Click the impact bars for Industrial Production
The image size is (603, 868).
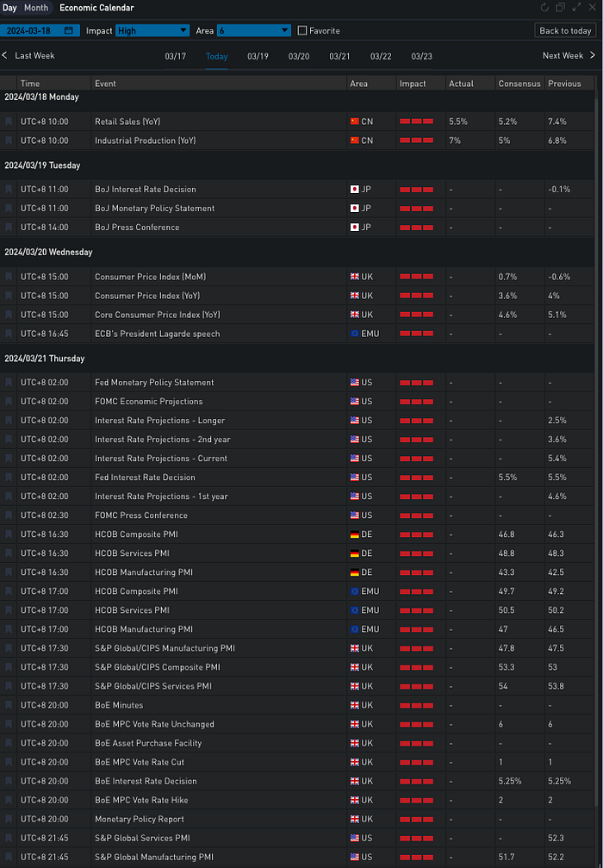tap(416, 141)
